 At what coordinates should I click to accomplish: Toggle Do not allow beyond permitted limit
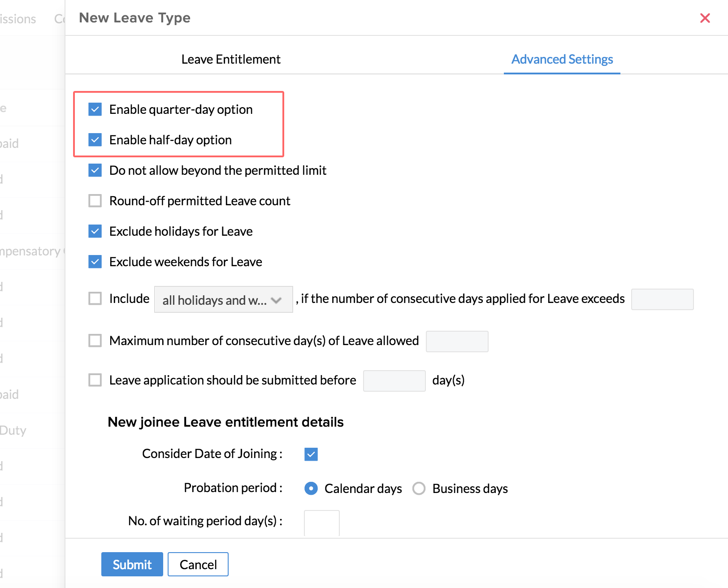pos(95,170)
